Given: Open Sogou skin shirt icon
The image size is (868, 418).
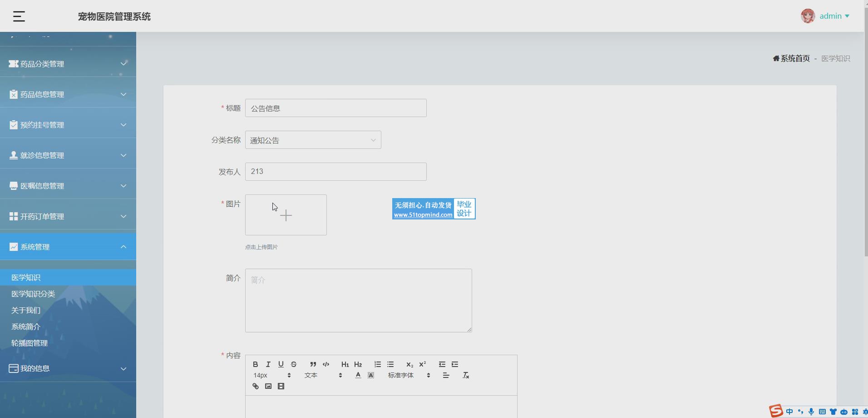Looking at the screenshot, I should (x=833, y=412).
